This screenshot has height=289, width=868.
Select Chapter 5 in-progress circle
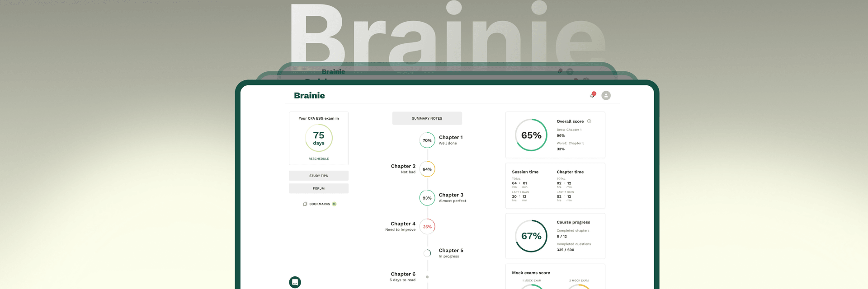click(x=427, y=253)
